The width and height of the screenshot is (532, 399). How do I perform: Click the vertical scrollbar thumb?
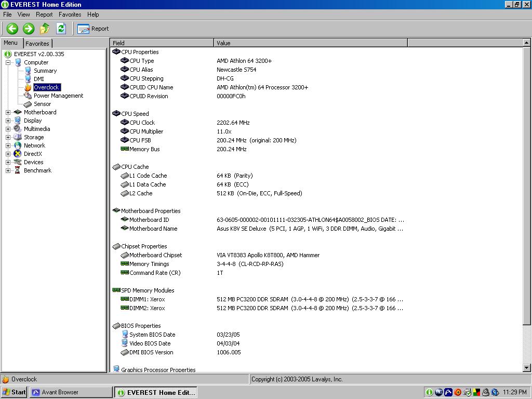click(526, 185)
